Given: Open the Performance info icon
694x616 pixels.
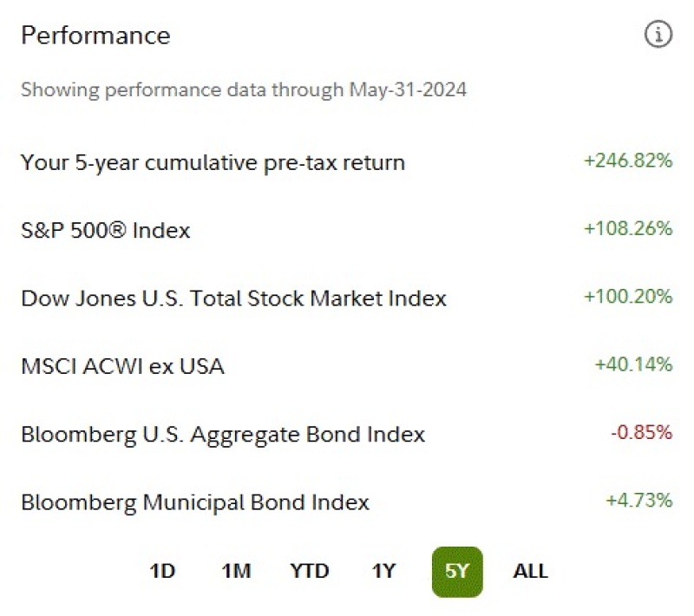Looking at the screenshot, I should coord(658,34).
